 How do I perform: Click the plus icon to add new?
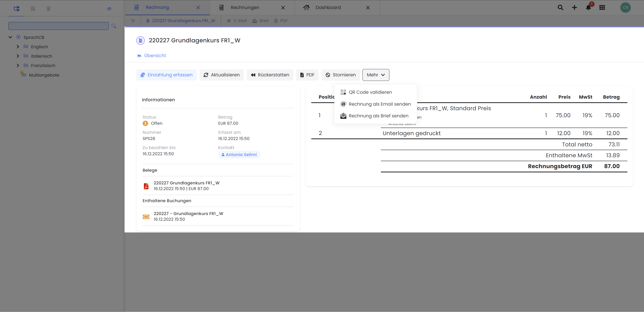[575, 8]
